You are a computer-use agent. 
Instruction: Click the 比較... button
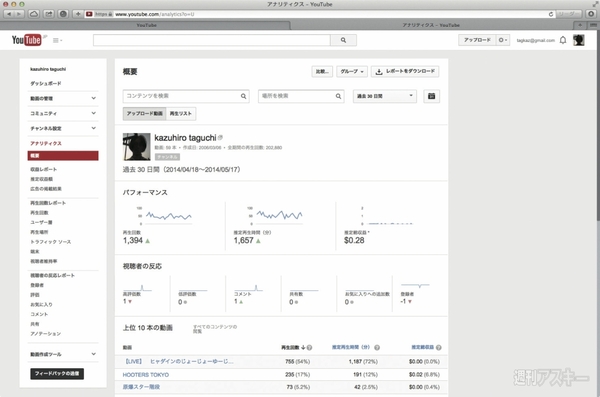322,72
